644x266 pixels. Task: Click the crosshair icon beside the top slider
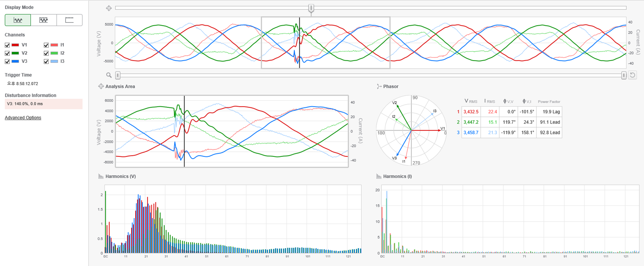[x=109, y=8]
